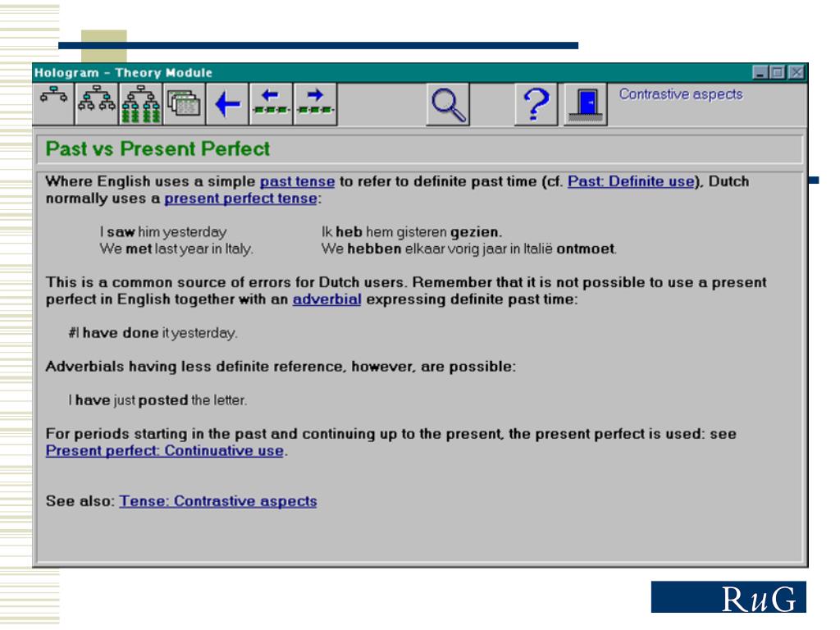The image size is (840, 630).
Task: Click the RuG logo on the slide
Action: tap(728, 597)
